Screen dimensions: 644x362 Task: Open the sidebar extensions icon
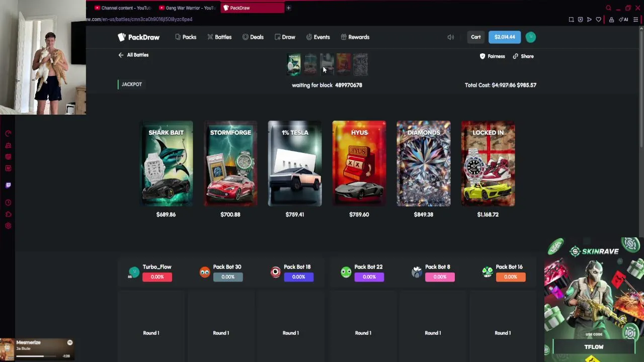pyautogui.click(x=8, y=214)
